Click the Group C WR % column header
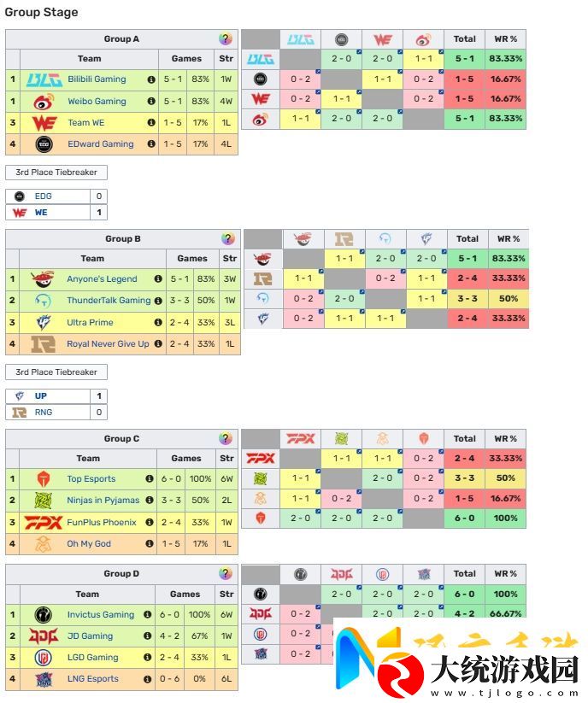The image size is (588, 703). 505,438
